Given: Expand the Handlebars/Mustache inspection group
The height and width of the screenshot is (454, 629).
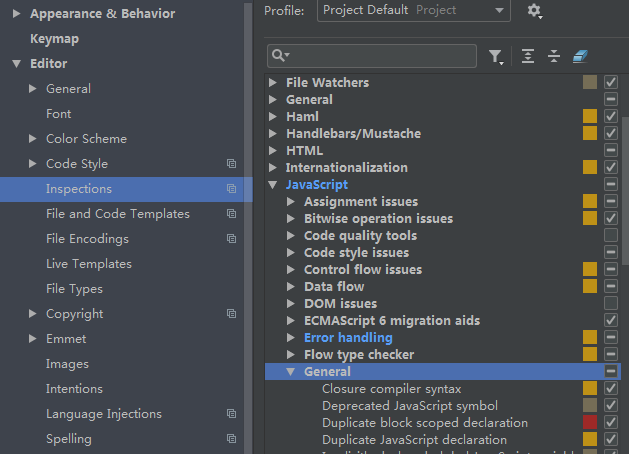Looking at the screenshot, I should pos(274,134).
